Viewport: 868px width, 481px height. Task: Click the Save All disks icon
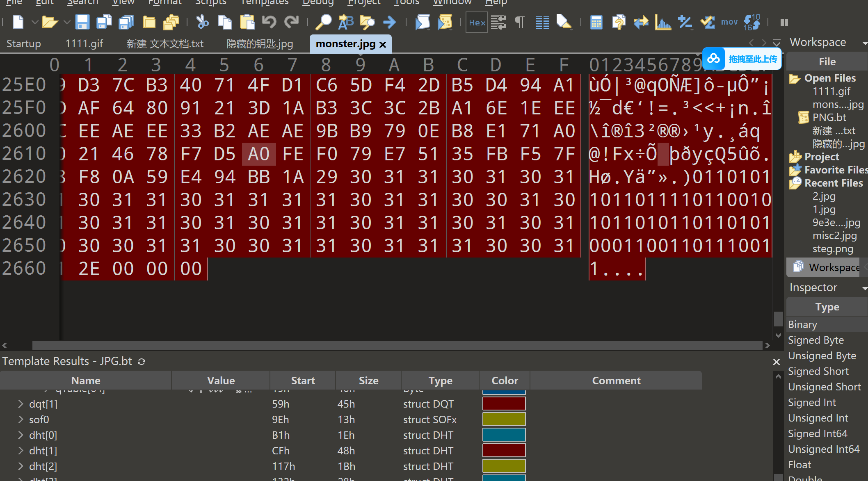click(126, 22)
